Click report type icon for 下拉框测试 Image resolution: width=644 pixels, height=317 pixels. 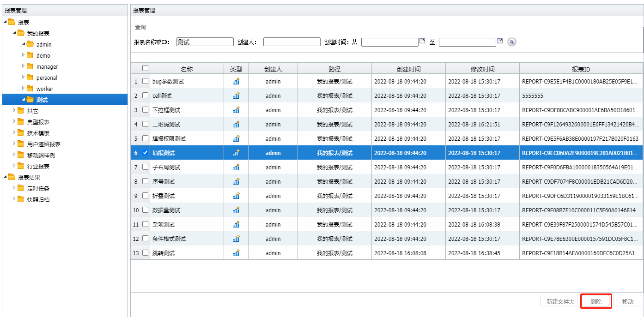point(236,110)
